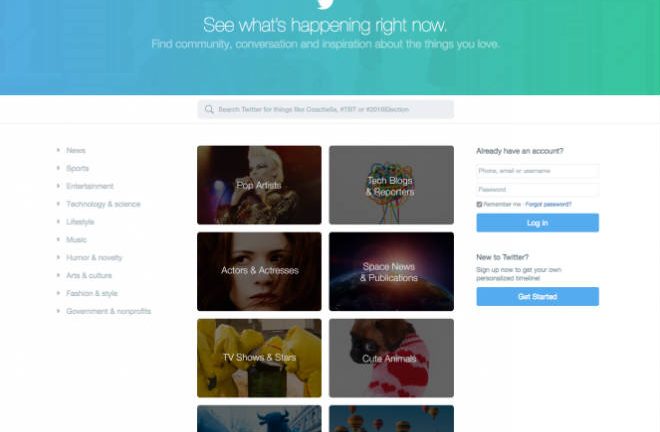The image size is (660, 432).
Task: Focus the Phone, email or username field
Action: click(538, 171)
